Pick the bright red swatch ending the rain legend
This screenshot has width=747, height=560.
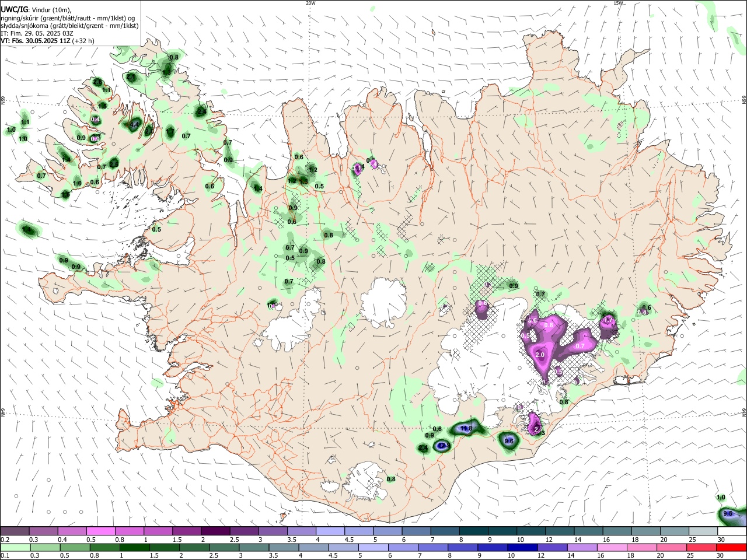pos(732,548)
